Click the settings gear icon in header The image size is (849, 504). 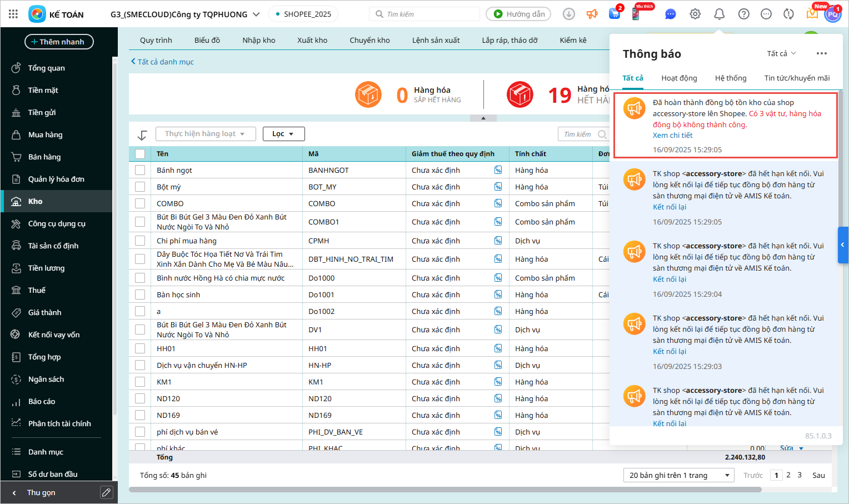pyautogui.click(x=695, y=14)
